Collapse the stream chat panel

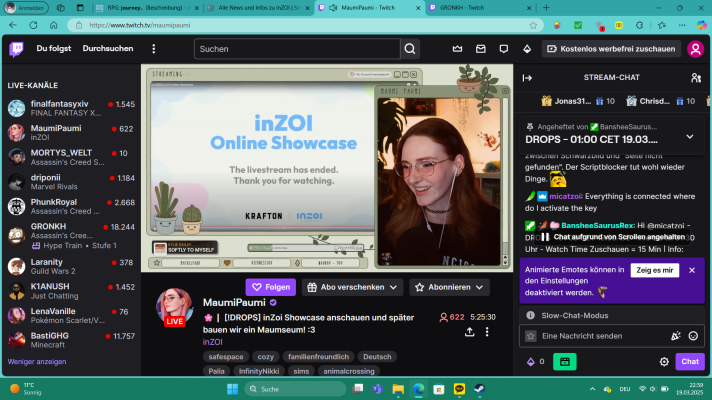527,78
